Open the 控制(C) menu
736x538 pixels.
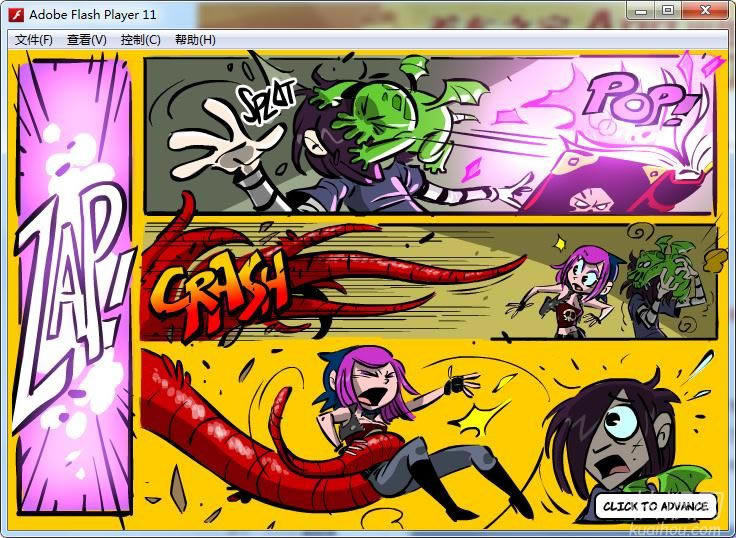pyautogui.click(x=140, y=40)
